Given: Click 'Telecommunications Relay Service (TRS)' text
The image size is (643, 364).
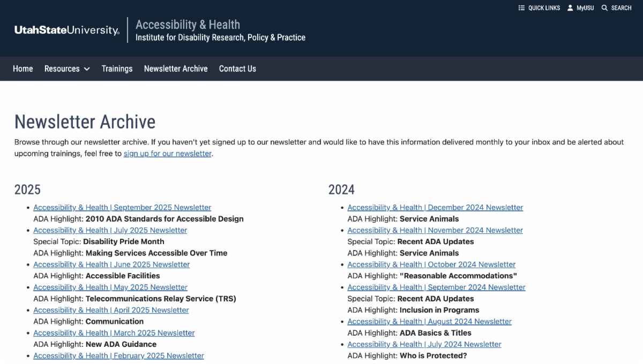Looking at the screenshot, I should (x=161, y=299).
